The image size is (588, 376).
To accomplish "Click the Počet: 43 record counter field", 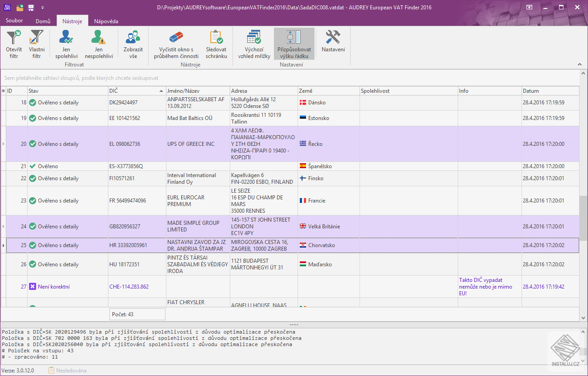I will click(x=137, y=314).
